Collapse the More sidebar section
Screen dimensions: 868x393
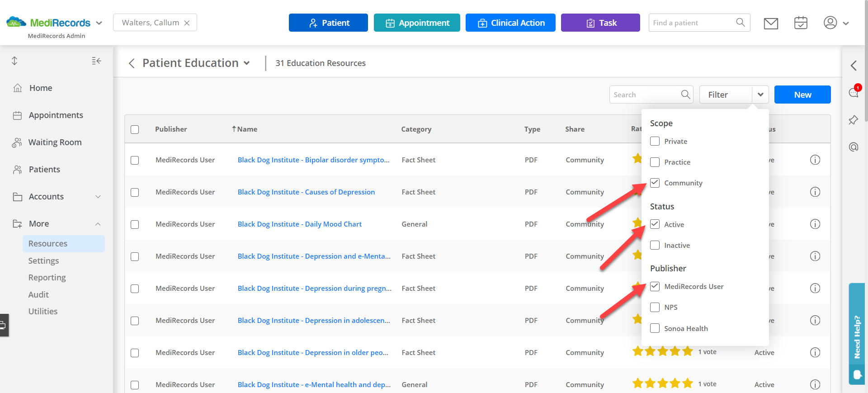click(98, 224)
